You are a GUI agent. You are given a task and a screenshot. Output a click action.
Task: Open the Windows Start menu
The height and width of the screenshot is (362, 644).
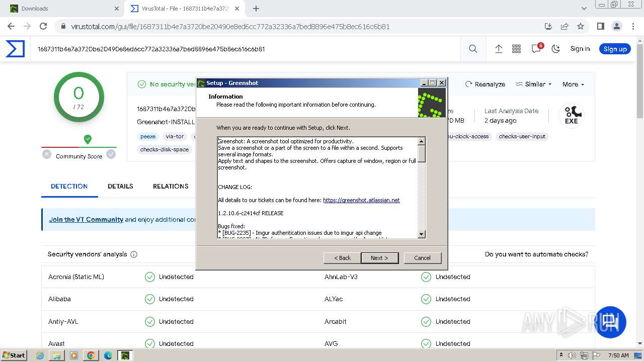click(x=14, y=355)
